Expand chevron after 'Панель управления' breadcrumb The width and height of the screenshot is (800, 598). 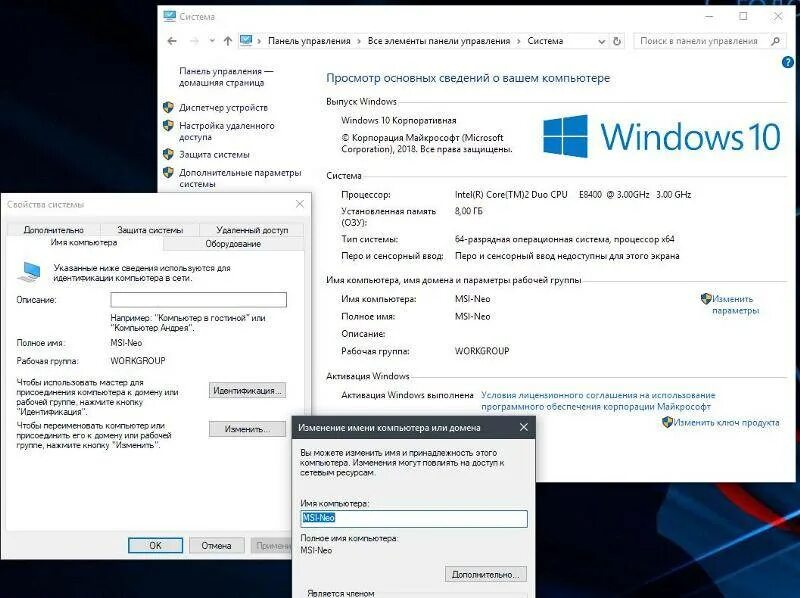359,41
